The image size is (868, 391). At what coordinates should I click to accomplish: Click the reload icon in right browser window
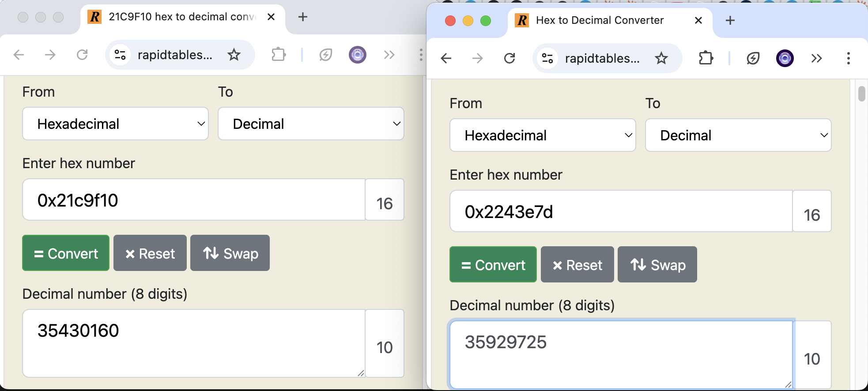tap(509, 58)
